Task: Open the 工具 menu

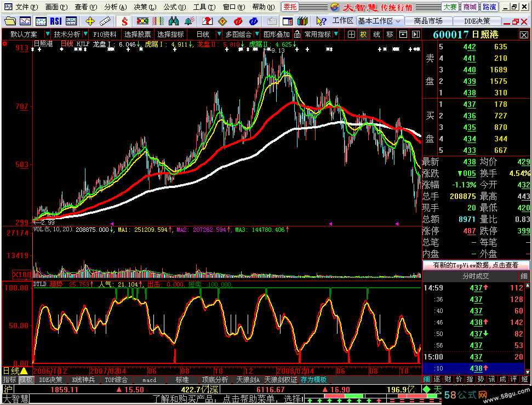Action: click(x=204, y=7)
